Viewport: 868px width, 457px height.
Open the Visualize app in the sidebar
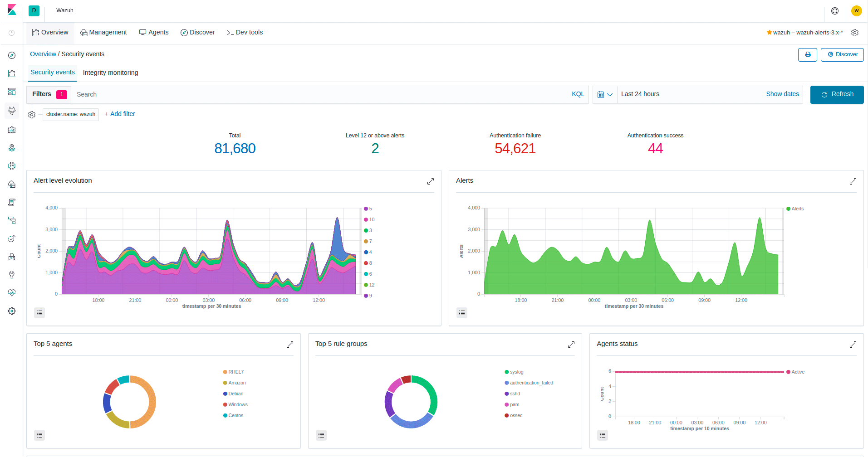pos(12,73)
